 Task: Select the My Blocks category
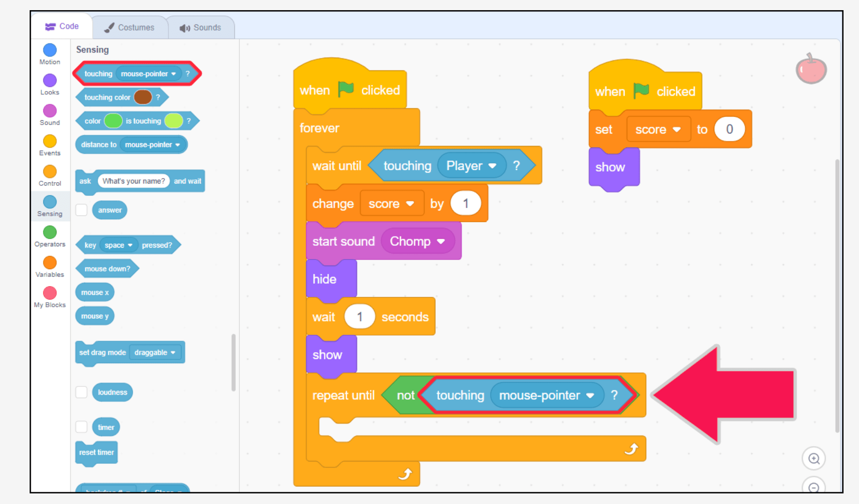(x=50, y=297)
